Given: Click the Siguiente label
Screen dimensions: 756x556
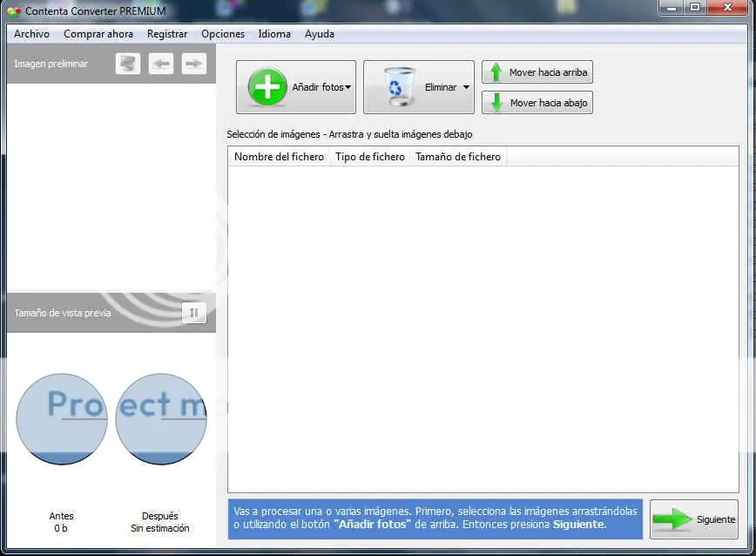Looking at the screenshot, I should click(x=716, y=519).
